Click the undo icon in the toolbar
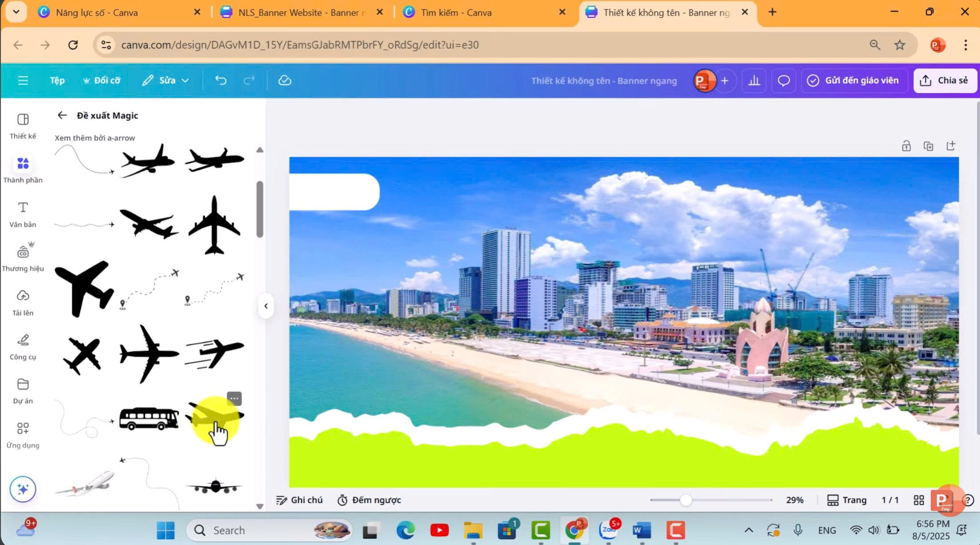The height and width of the screenshot is (545, 980). pyautogui.click(x=220, y=80)
